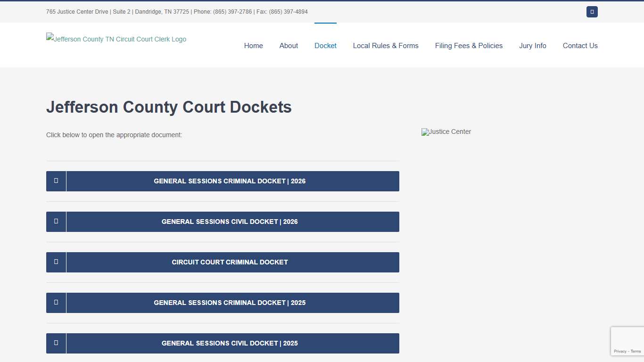Image resolution: width=644 pixels, height=362 pixels.
Task: Open the Home menu item
Action: [x=253, y=45]
